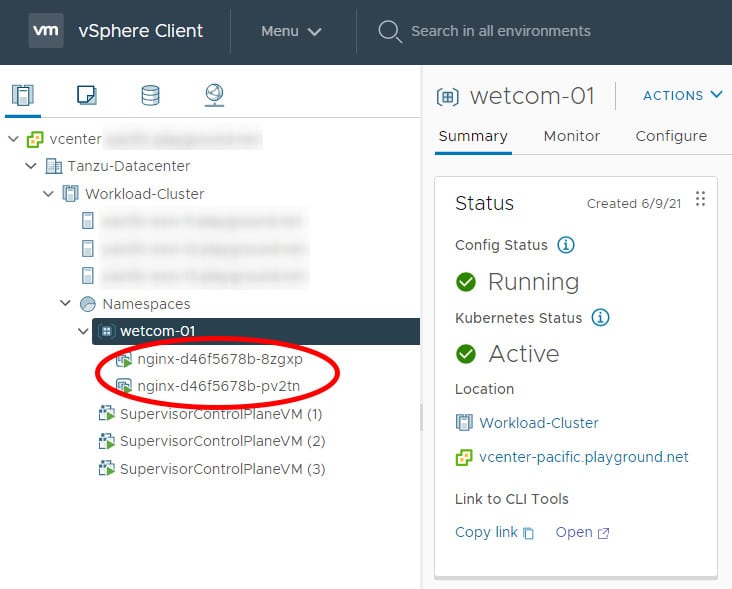Select the third blurred host icon
The width and height of the screenshot is (732, 589).
[x=88, y=276]
